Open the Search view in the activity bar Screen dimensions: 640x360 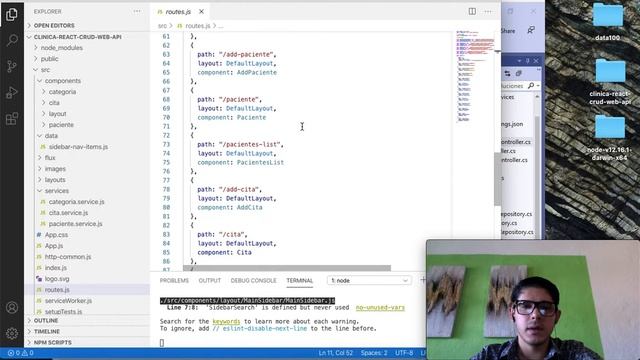12,40
